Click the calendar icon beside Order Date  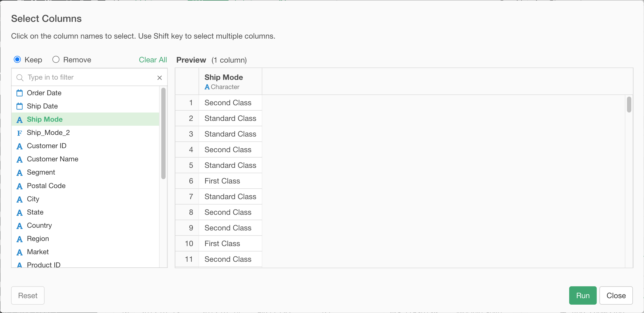(19, 93)
